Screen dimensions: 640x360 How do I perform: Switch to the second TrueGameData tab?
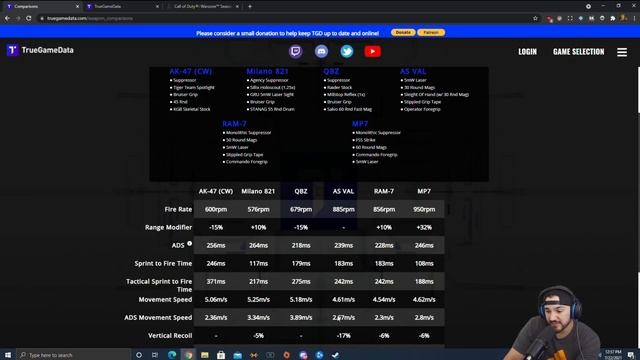(122, 7)
